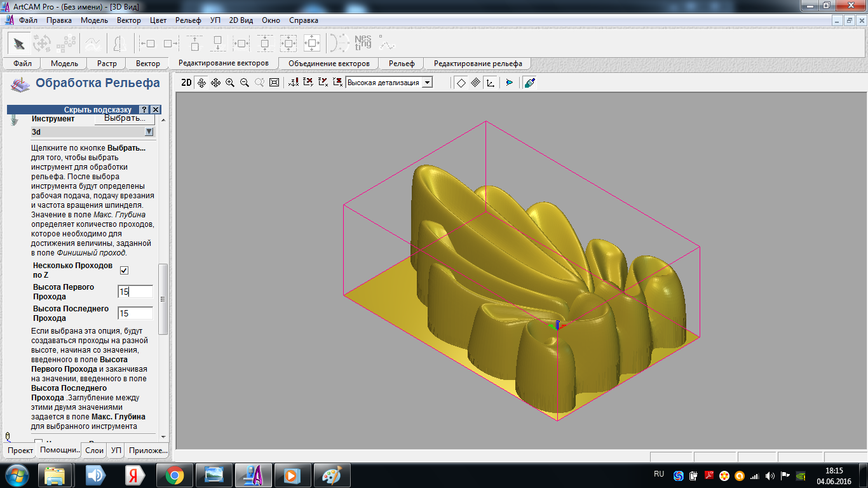Open Google Chrome from the taskbar
Viewport: 868px width, 488px height.
coord(175,475)
